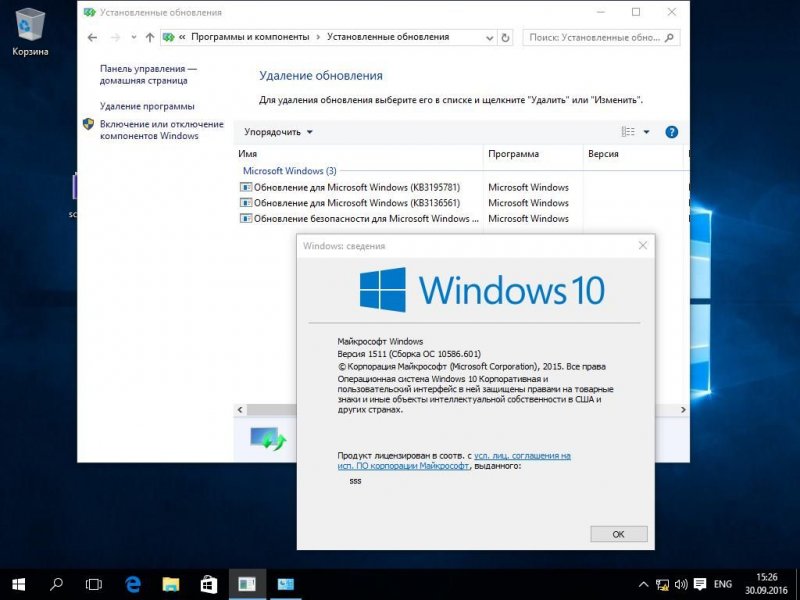Open Панель управления — домашняя страница link
800x600 pixels.
click(x=148, y=74)
